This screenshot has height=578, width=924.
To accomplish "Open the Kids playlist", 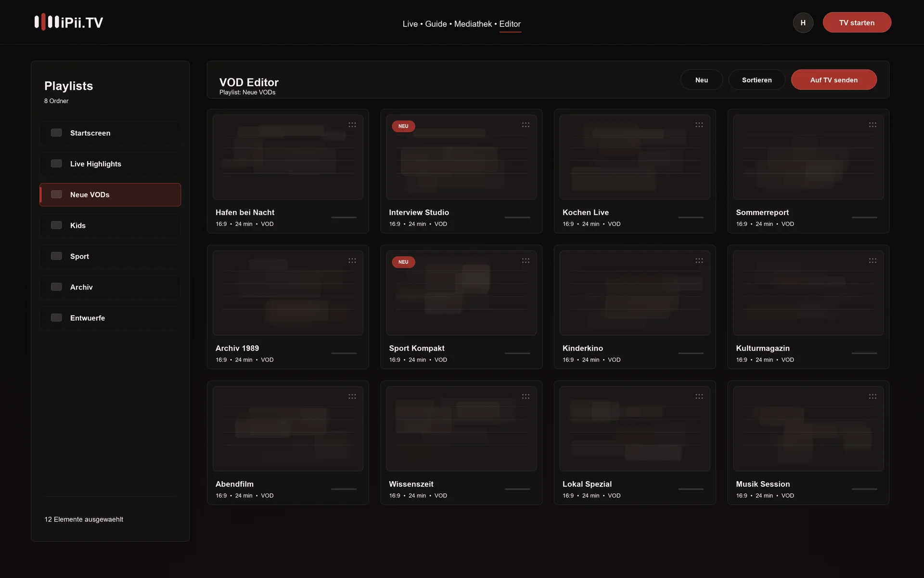I will [x=110, y=225].
